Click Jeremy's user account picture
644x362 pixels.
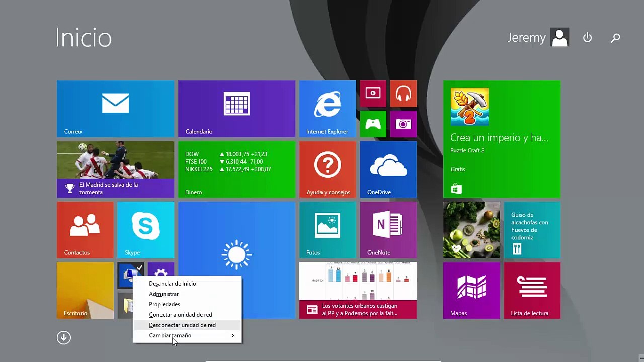(x=559, y=37)
